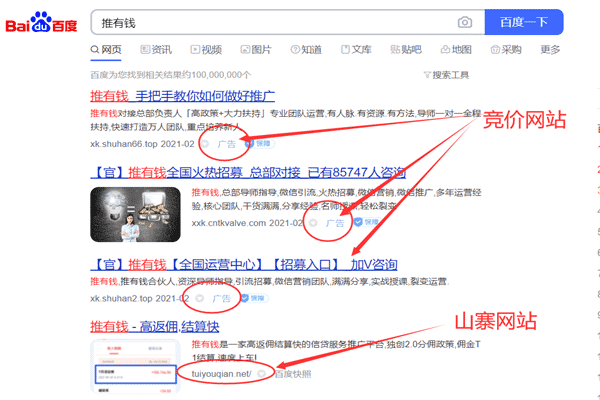Click the thumbnail of the tuiyouqian.net result
The height and width of the screenshot is (400, 600).
[x=135, y=366]
